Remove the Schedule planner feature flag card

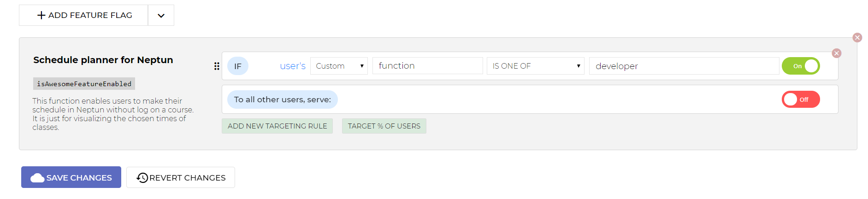[857, 38]
